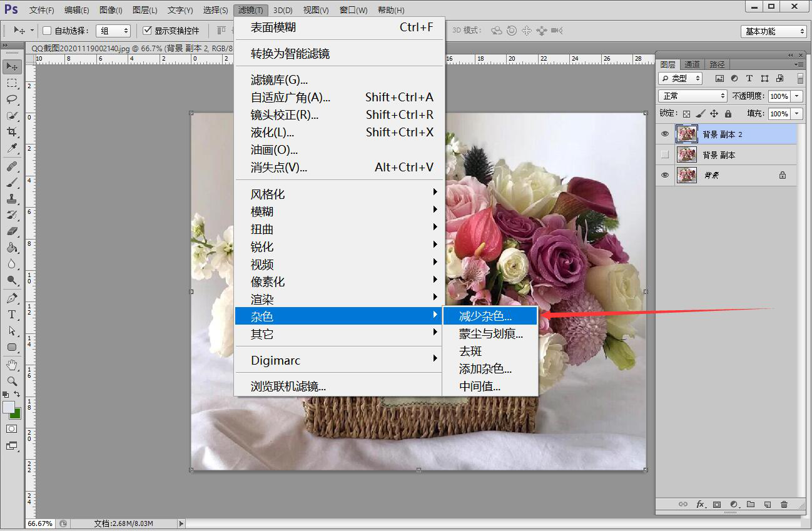Create a new layer
812x531 pixels.
[x=768, y=504]
